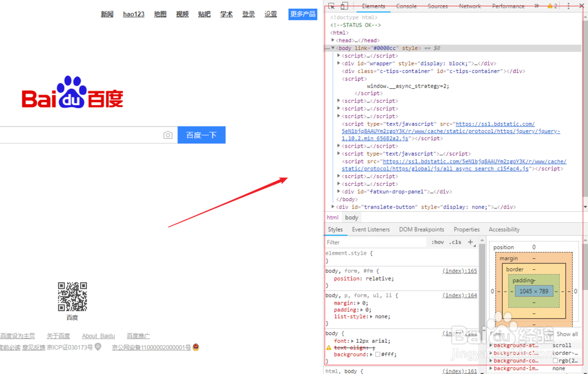This screenshot has height=374, width=588.
Task: Open the jquery-1.10.2 script src link
Action: [451, 131]
